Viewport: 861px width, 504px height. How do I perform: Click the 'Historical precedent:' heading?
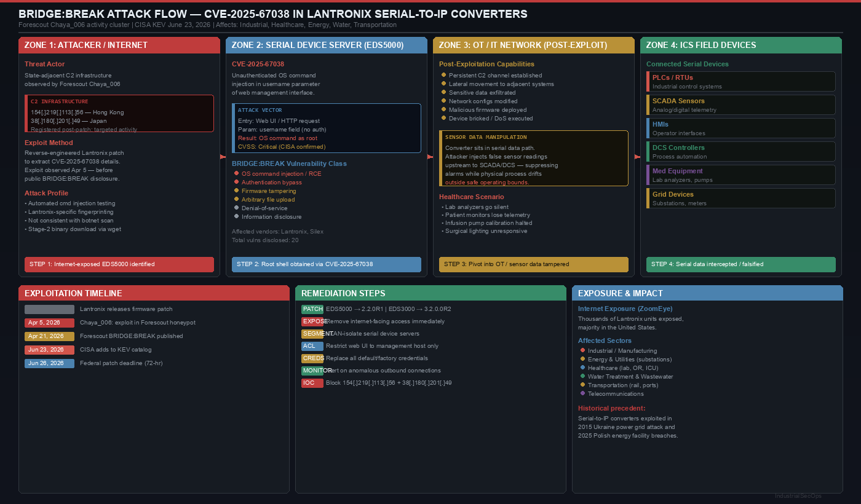point(612,408)
